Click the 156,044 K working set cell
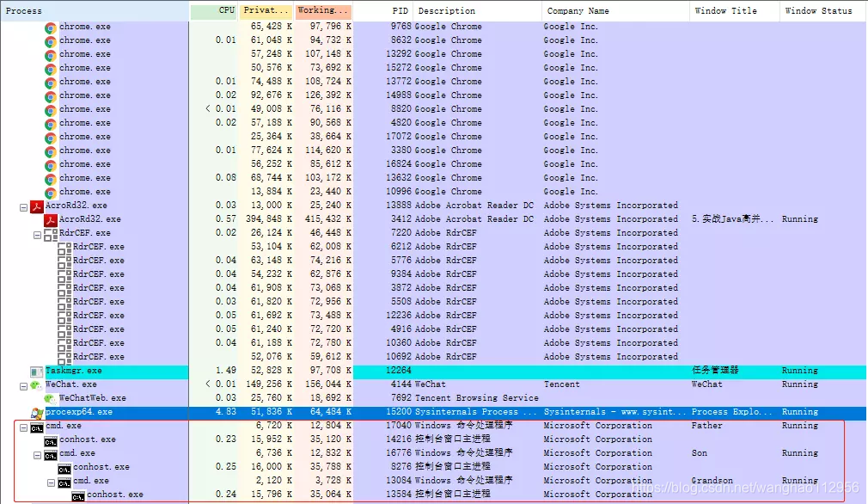 (327, 384)
